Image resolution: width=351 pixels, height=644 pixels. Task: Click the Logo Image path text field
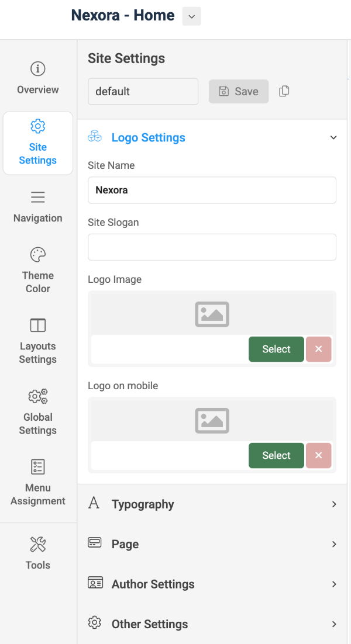coord(170,349)
